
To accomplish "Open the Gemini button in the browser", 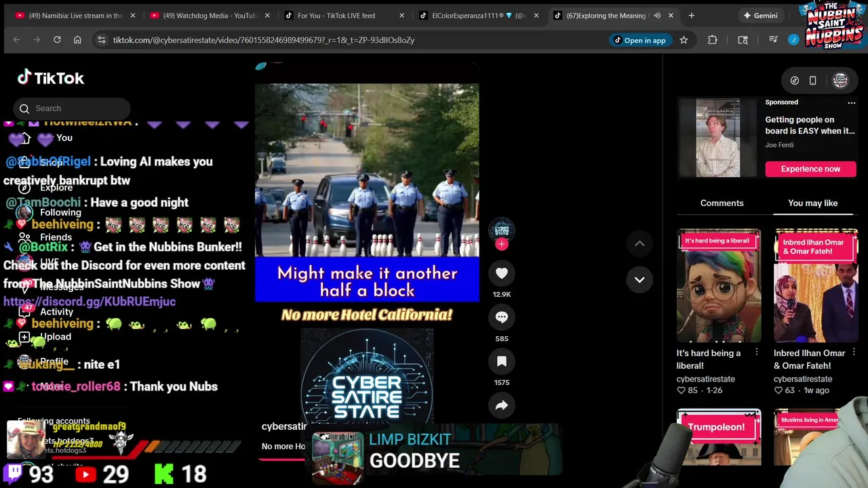I will [x=759, y=16].
